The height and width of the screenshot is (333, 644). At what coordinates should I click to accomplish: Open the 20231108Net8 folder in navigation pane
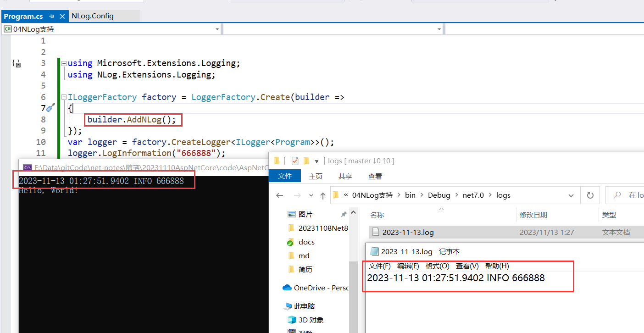(x=323, y=228)
